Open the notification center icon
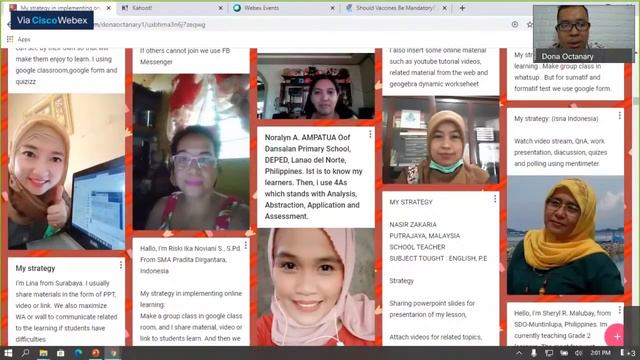 [622, 353]
